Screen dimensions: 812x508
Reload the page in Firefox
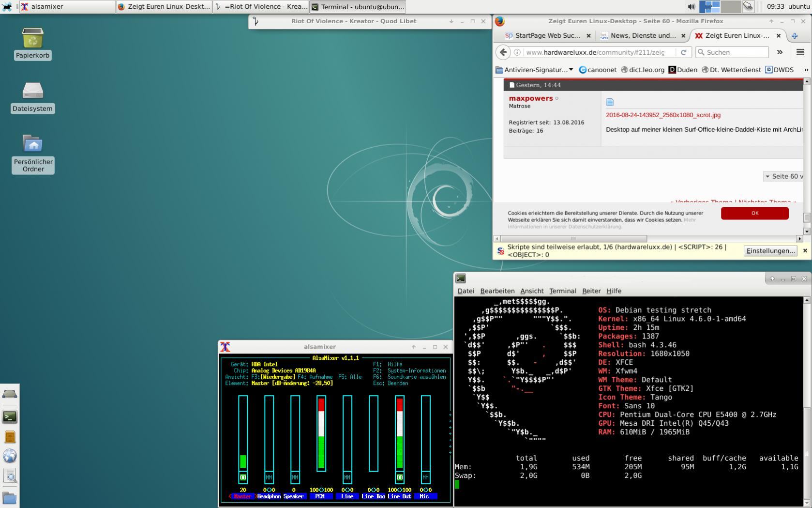point(683,52)
